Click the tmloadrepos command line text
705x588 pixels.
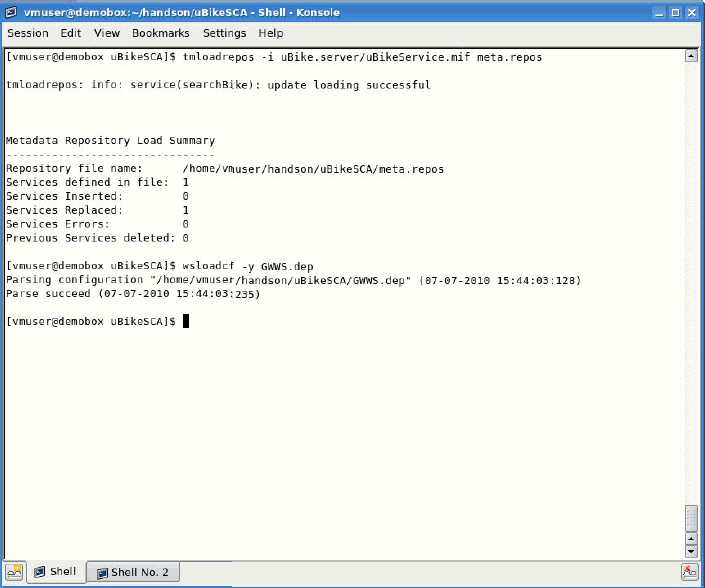[362, 57]
